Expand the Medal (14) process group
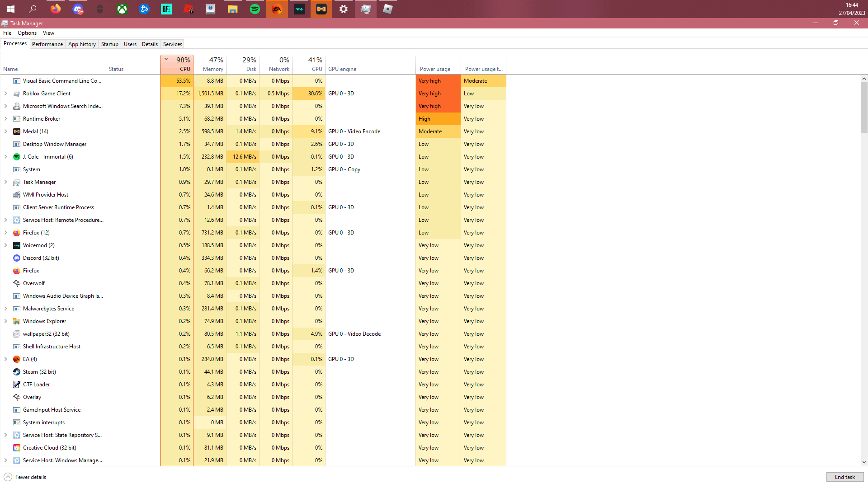The width and height of the screenshot is (868, 488). [5, 131]
